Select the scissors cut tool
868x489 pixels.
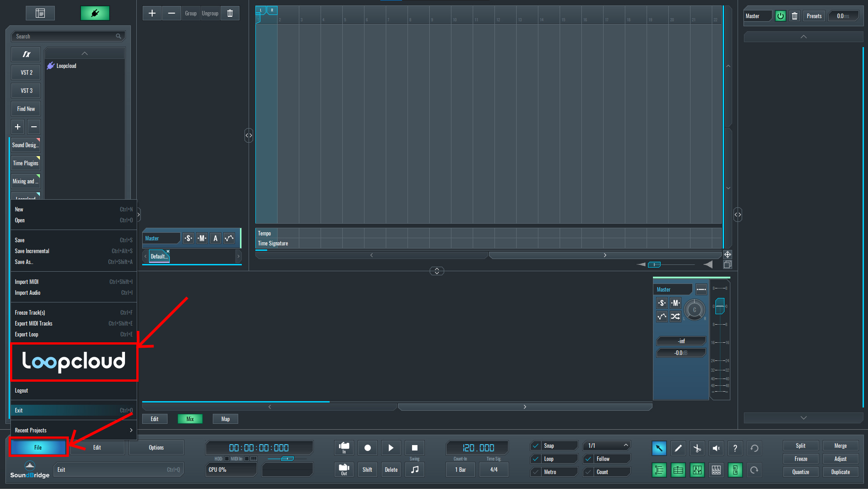pos(697,448)
